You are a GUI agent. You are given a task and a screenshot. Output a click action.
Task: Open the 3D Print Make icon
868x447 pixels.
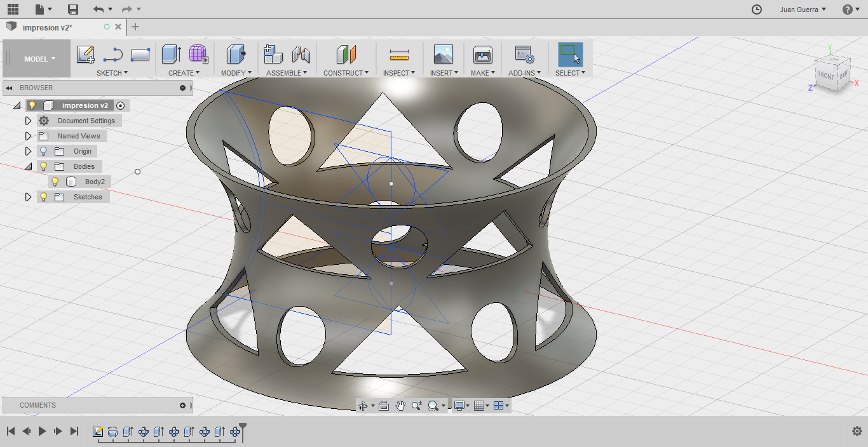click(x=483, y=55)
